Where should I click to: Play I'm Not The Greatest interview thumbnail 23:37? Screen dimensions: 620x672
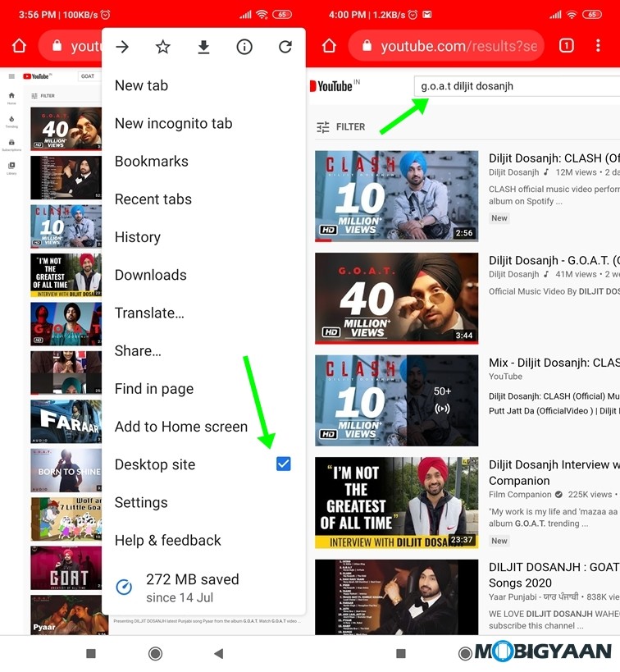(396, 503)
